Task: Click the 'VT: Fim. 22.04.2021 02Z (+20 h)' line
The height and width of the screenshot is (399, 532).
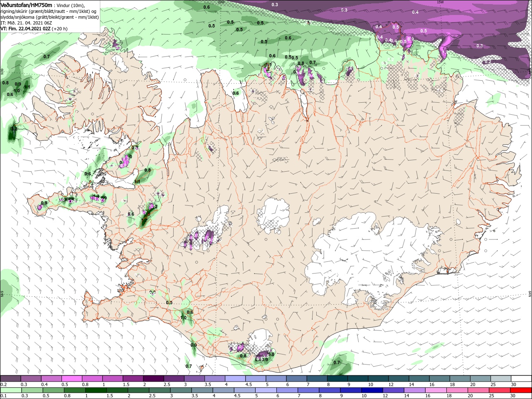Action: (x=34, y=29)
